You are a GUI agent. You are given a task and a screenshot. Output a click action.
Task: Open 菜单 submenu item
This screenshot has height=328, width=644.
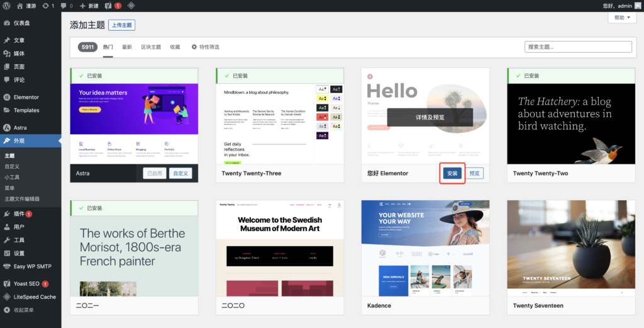tap(9, 188)
